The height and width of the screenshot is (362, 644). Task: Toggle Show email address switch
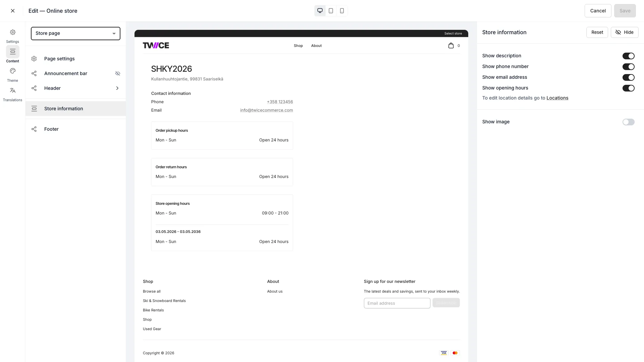pyautogui.click(x=629, y=77)
